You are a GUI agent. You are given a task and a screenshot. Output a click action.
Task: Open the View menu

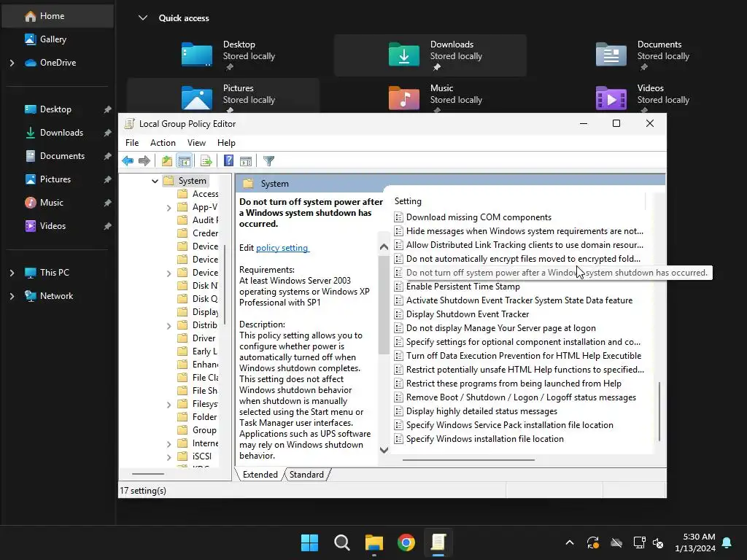pos(196,143)
